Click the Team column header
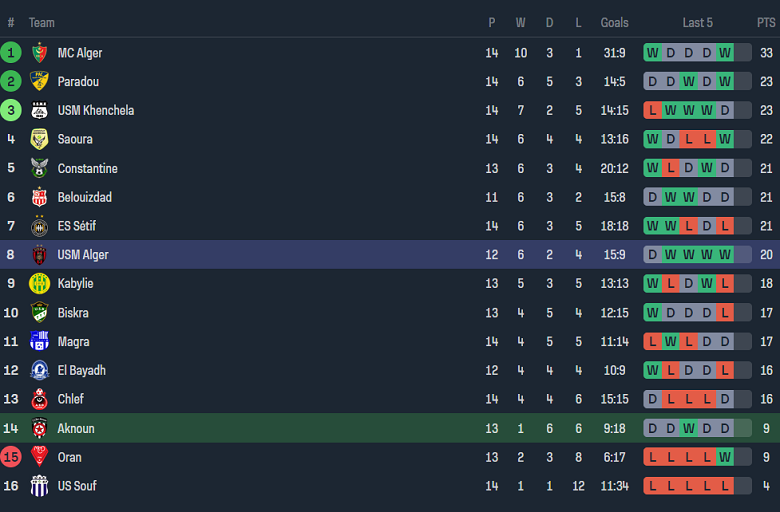780x512 pixels. [42, 23]
